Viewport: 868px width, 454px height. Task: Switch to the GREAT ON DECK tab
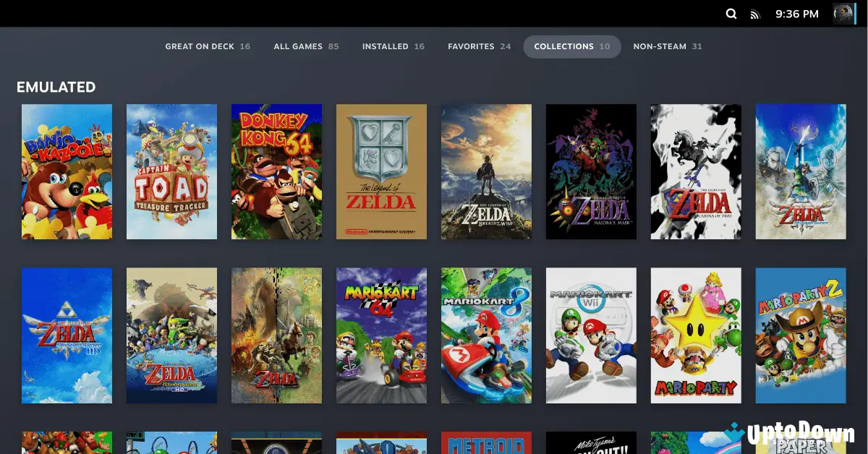(x=208, y=46)
